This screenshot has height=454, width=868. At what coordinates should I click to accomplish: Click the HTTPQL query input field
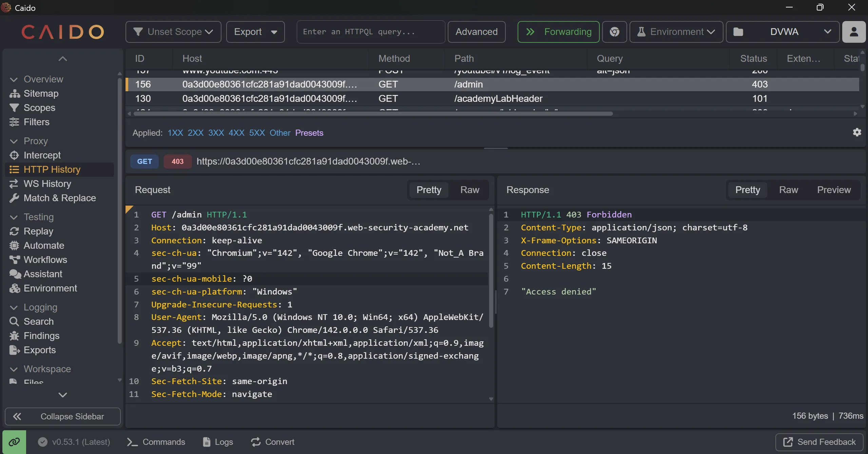(370, 32)
